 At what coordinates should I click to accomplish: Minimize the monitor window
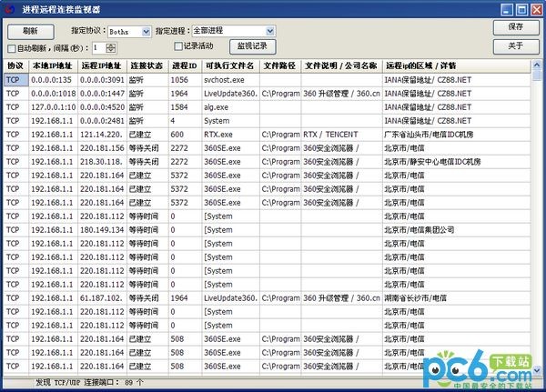pyautogui.click(x=507, y=9)
